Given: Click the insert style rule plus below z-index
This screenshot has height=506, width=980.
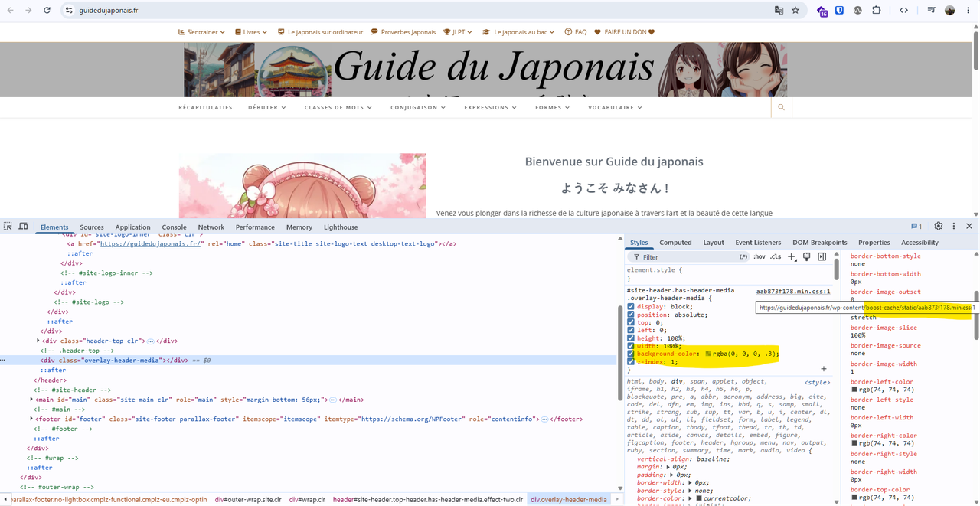Looking at the screenshot, I should click(x=824, y=369).
